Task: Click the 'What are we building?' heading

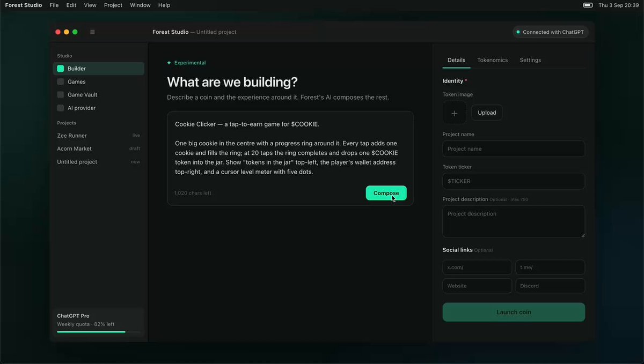Action: 232,82
